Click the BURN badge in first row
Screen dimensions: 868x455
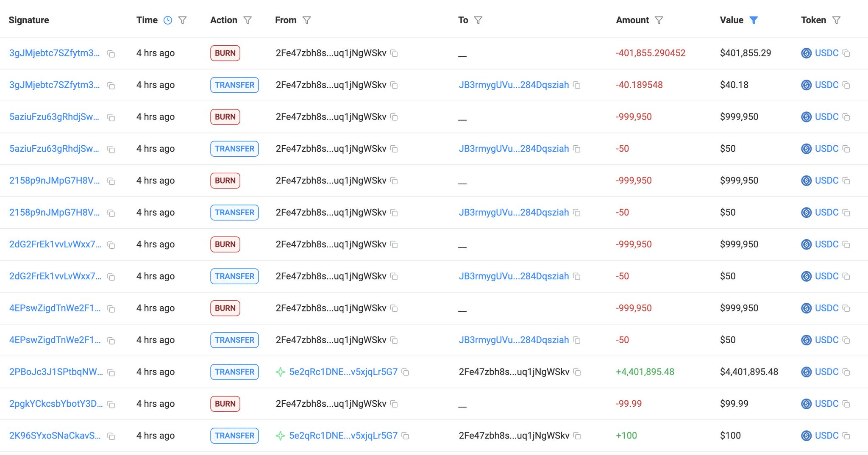click(x=225, y=53)
